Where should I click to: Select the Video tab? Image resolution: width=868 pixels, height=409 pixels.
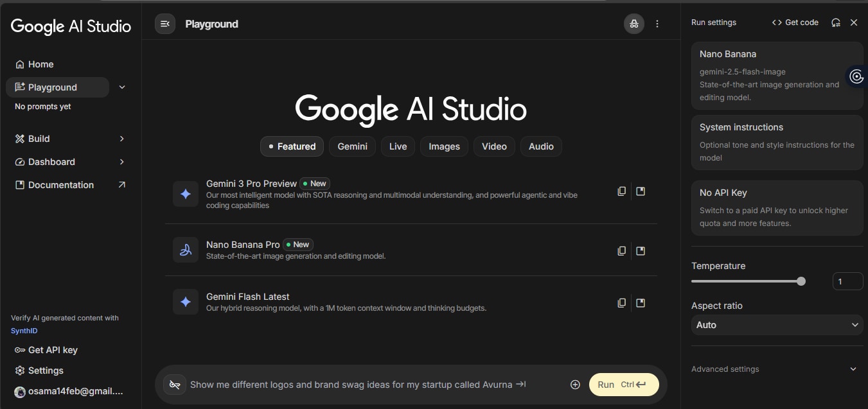click(494, 146)
